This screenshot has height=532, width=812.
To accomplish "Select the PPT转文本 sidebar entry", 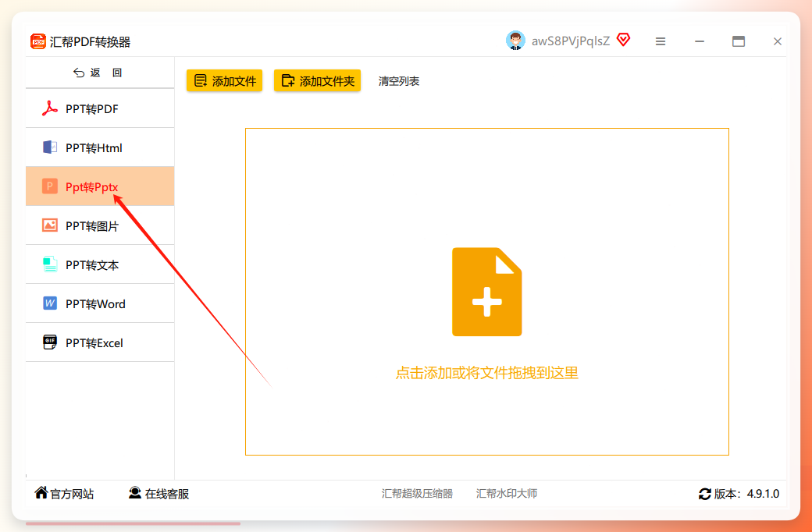I will 100,265.
